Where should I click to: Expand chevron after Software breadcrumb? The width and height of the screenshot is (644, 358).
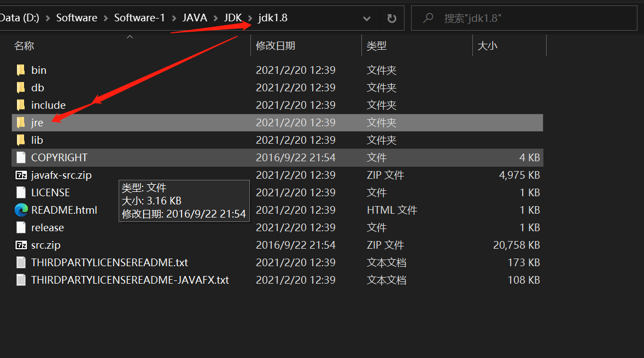point(106,18)
